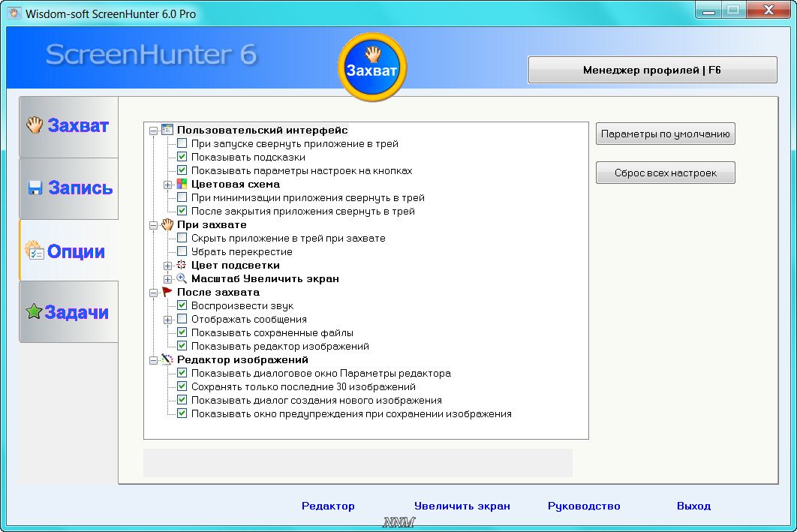The image size is (797, 532).
Task: Uncheck Воспроизвести звук option
Action: 182,305
